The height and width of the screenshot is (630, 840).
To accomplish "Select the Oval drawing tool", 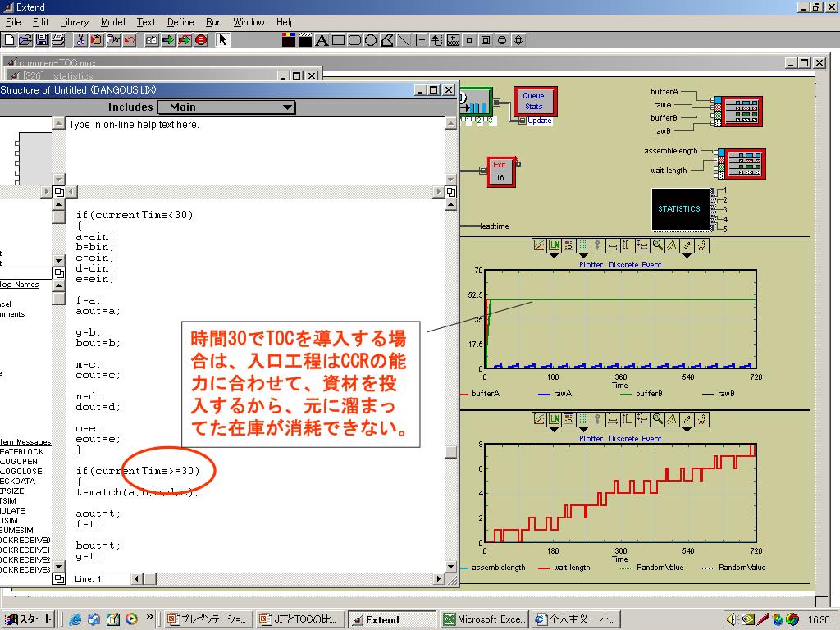I will (x=371, y=40).
